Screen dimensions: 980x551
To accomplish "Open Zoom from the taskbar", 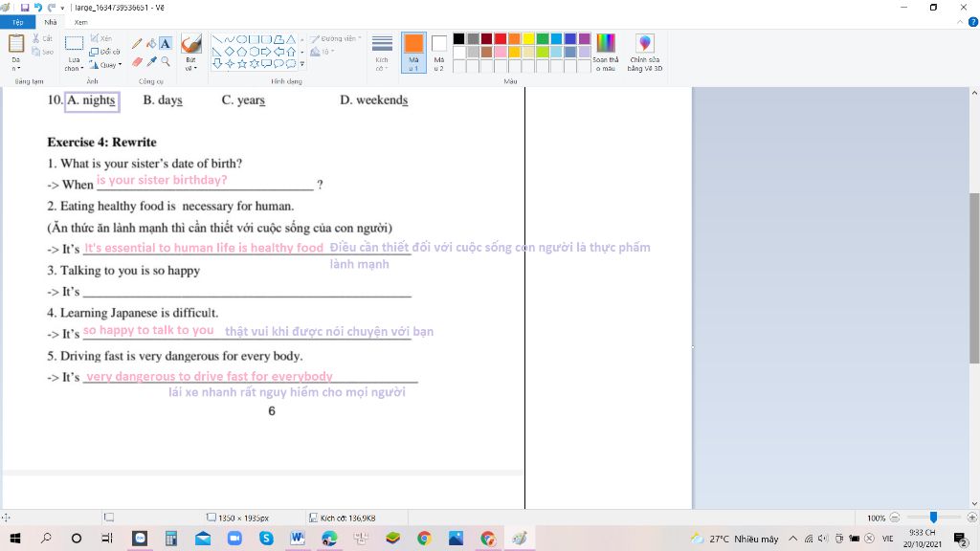I will 234,538.
